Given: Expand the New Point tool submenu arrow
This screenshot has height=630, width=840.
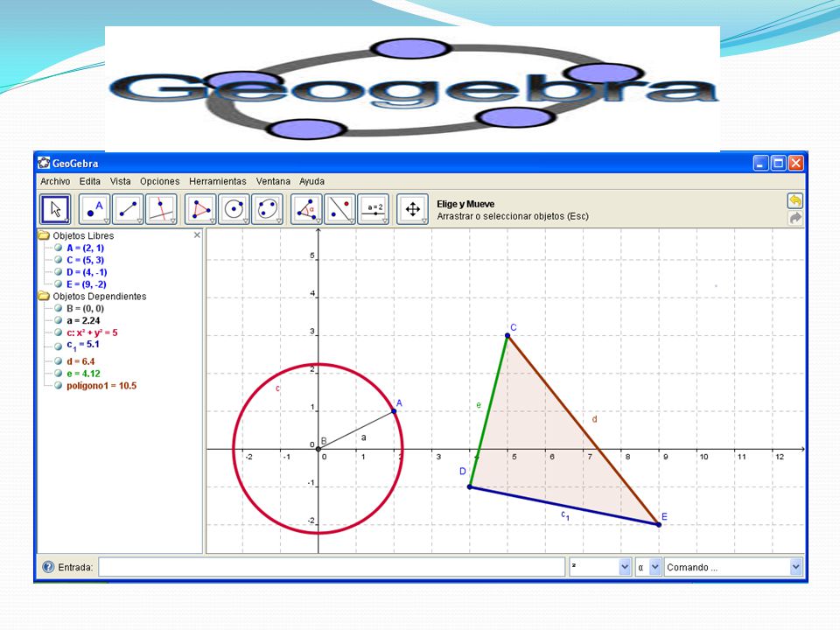Looking at the screenshot, I should (x=106, y=220).
